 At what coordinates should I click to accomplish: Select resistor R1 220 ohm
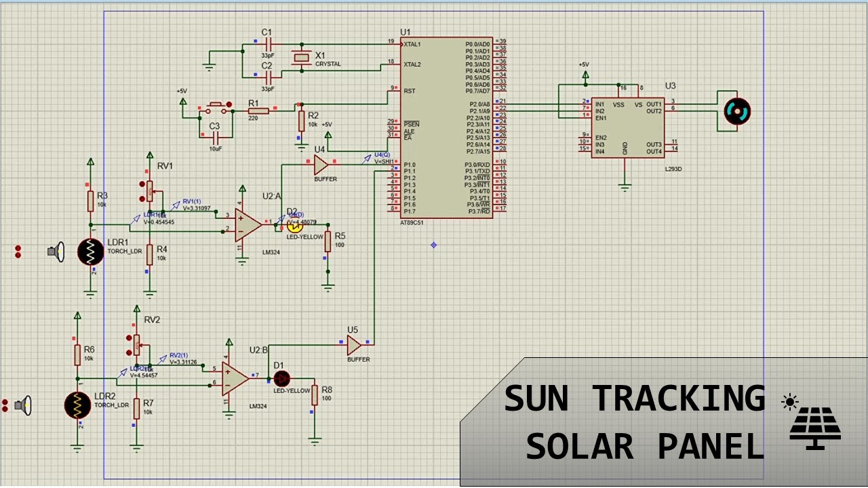258,110
